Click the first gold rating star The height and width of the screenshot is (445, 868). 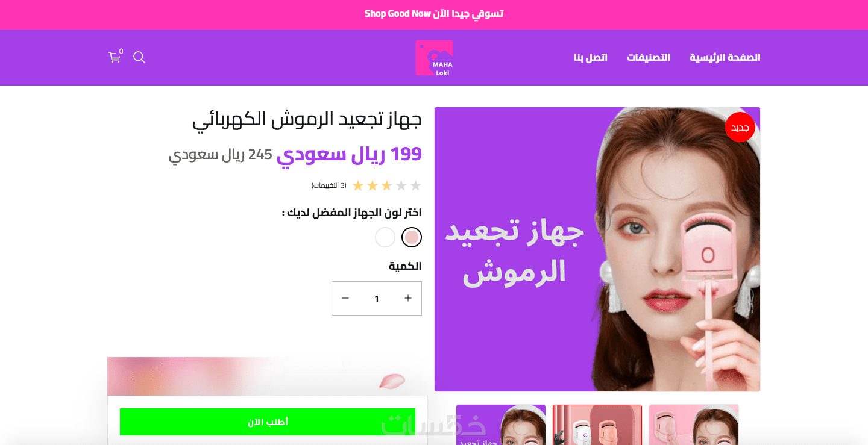358,185
